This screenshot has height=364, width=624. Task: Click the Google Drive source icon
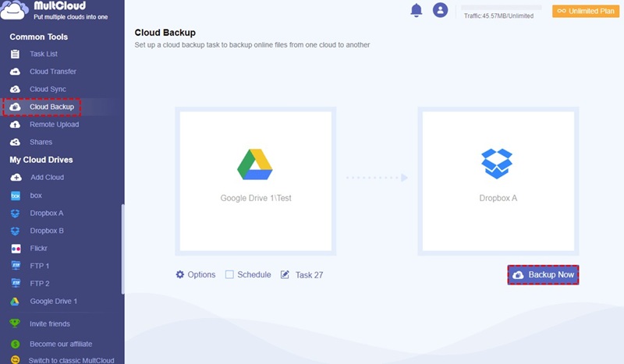[x=254, y=164]
